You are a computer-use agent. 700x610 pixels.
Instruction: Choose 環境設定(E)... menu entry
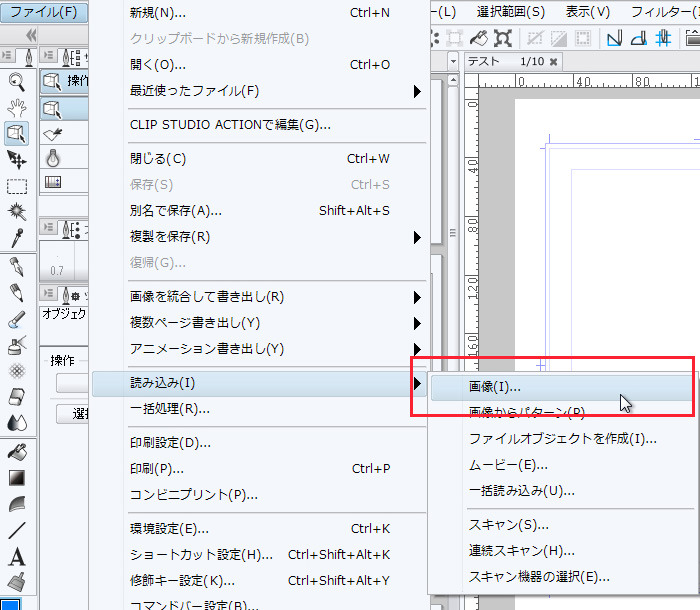[259, 529]
